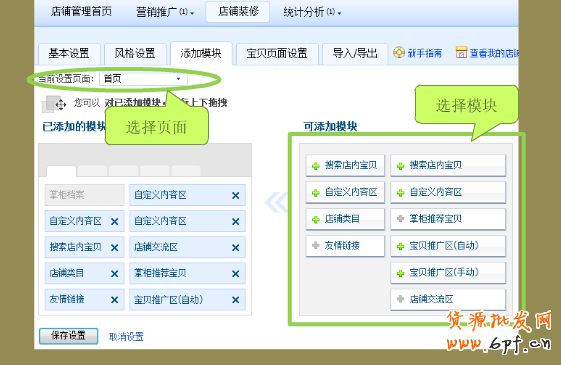The image size is (561, 365).
Task: Remove the added 友情链接 module with its X
Action: (114, 300)
